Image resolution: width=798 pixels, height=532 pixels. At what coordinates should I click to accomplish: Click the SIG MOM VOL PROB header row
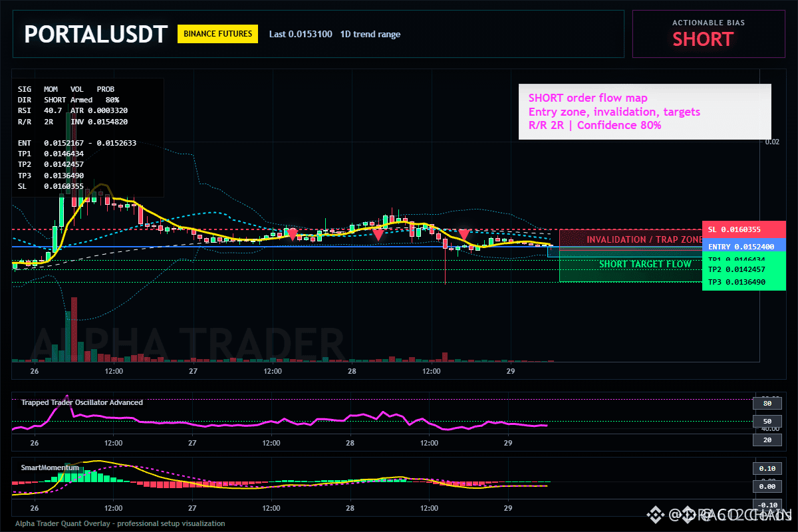(66, 88)
